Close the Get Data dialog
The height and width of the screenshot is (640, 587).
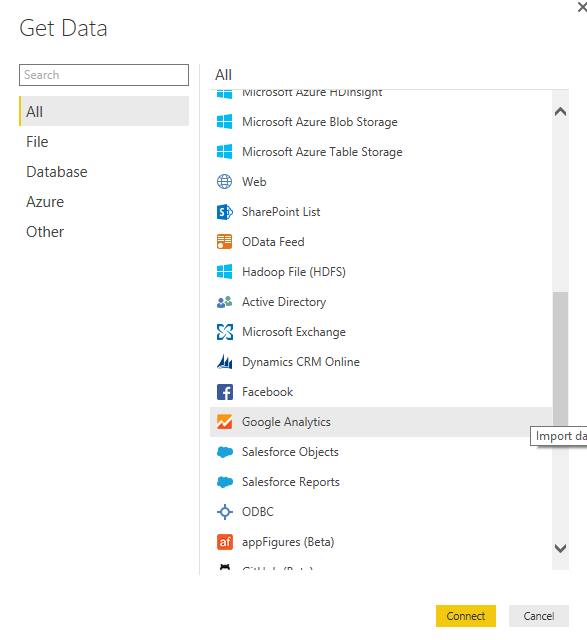click(x=582, y=7)
